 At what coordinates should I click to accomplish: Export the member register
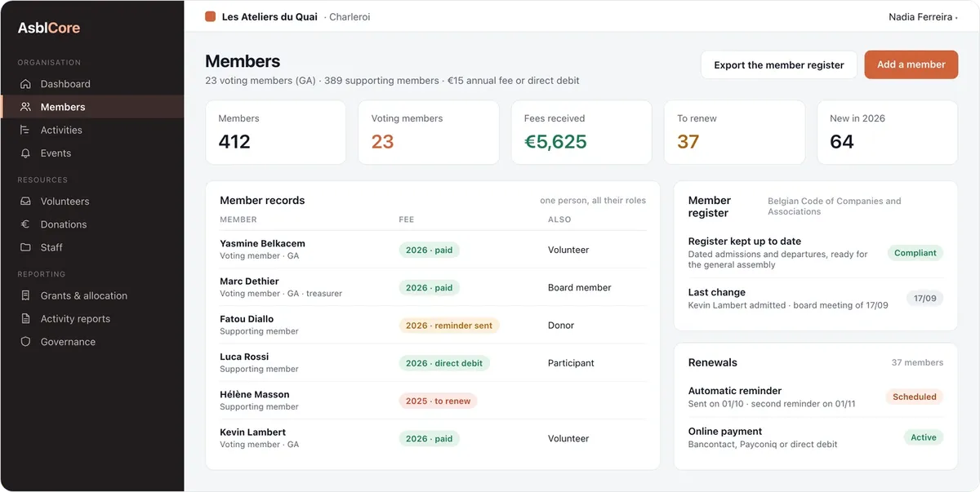pos(779,65)
